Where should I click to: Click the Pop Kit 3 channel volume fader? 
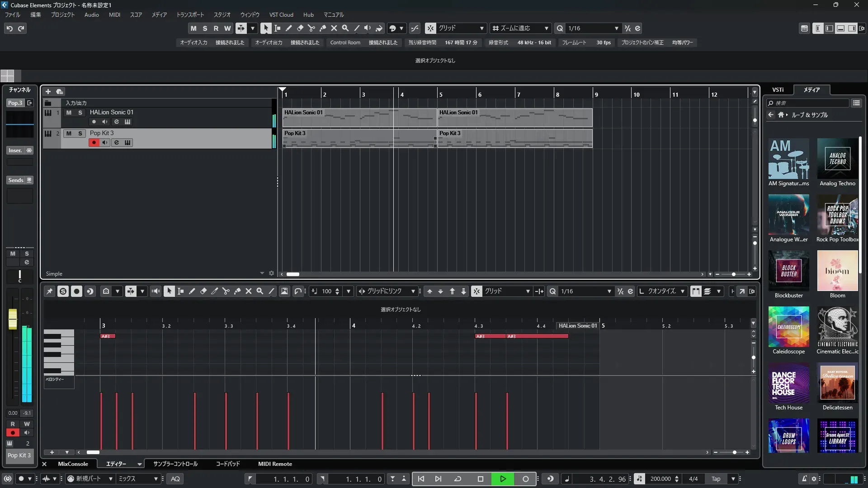[13, 319]
